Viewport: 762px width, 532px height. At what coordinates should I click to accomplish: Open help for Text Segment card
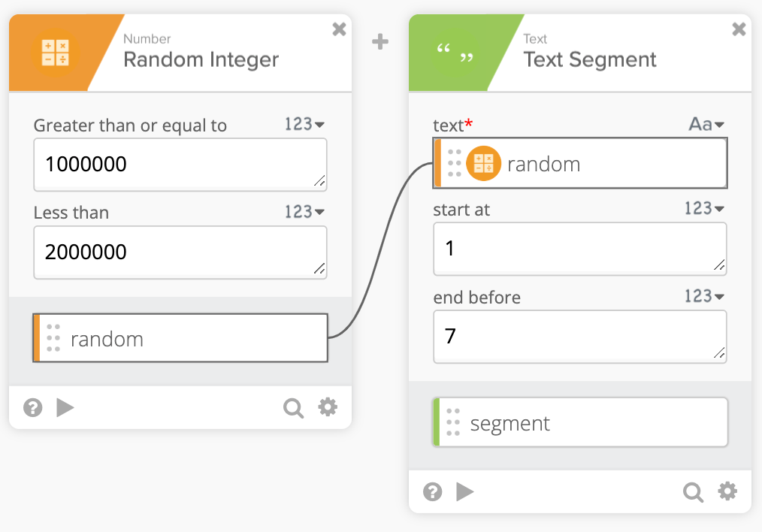432,491
